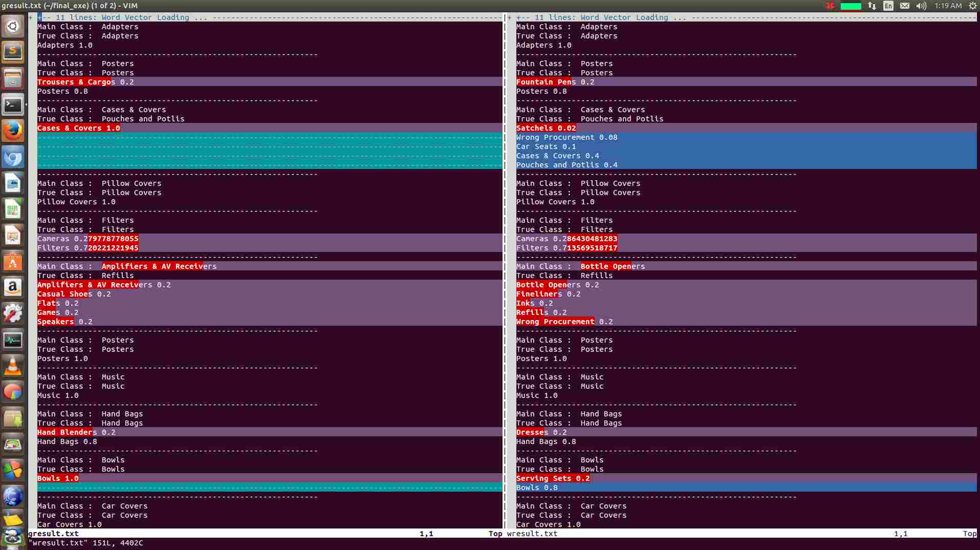980x550 pixels.
Task: Click the 'Hand Blenders 0.2' line
Action: (x=76, y=432)
